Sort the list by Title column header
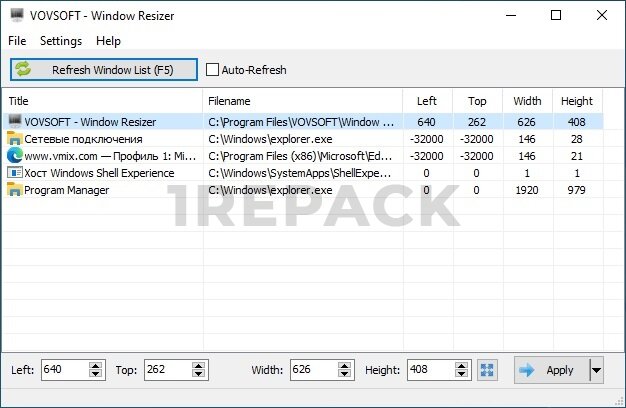Viewport: 626px width, 408px height. (x=100, y=101)
